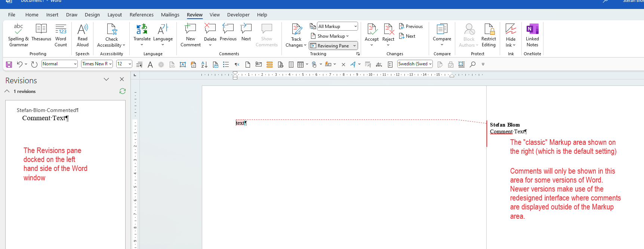Reject the tracked change
This screenshot has height=249, width=644.
388,32
